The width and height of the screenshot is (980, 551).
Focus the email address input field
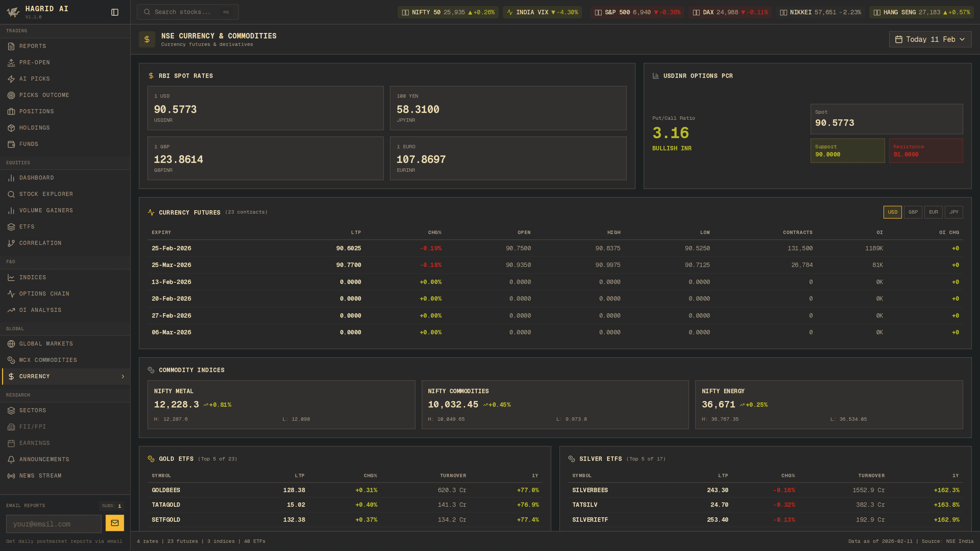[54, 524]
